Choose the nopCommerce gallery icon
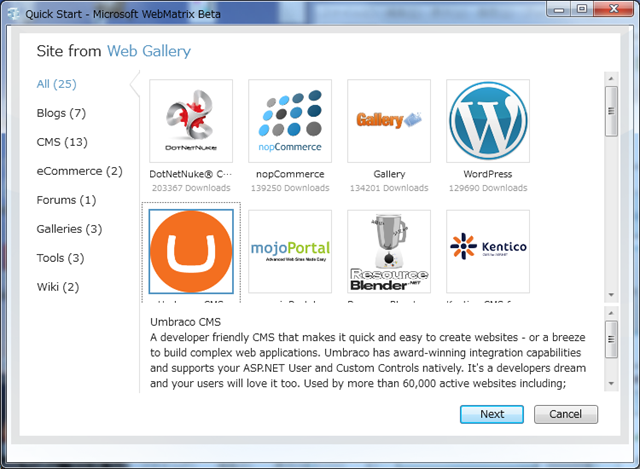Viewport: 640px width, 469px height. coord(290,121)
